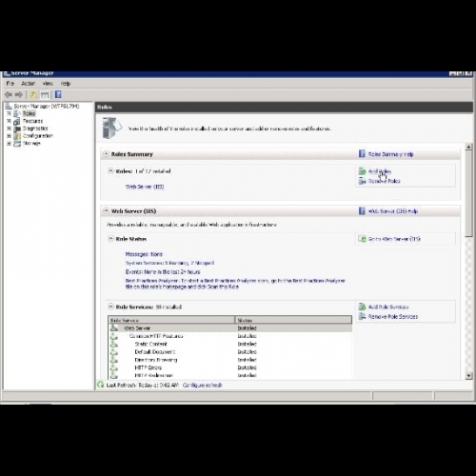This screenshot has height=476, width=476.
Task: Click the refresh icon beside Last Refresh
Action: [101, 385]
